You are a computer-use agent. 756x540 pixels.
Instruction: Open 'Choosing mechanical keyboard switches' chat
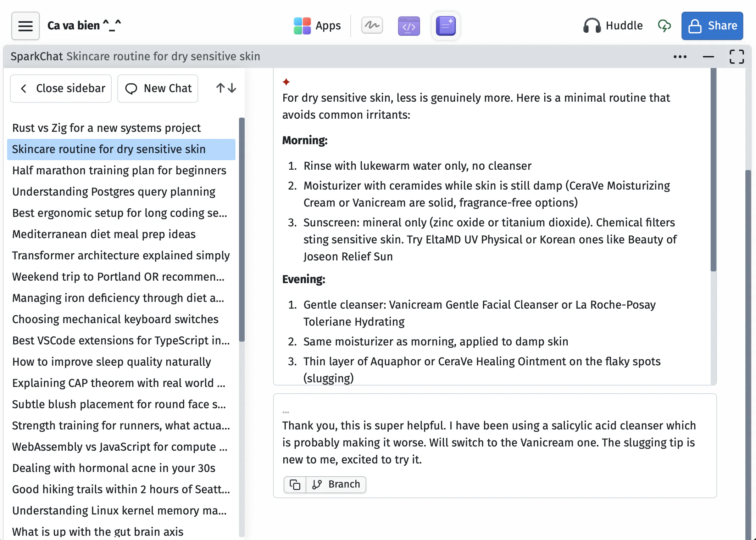121,319
